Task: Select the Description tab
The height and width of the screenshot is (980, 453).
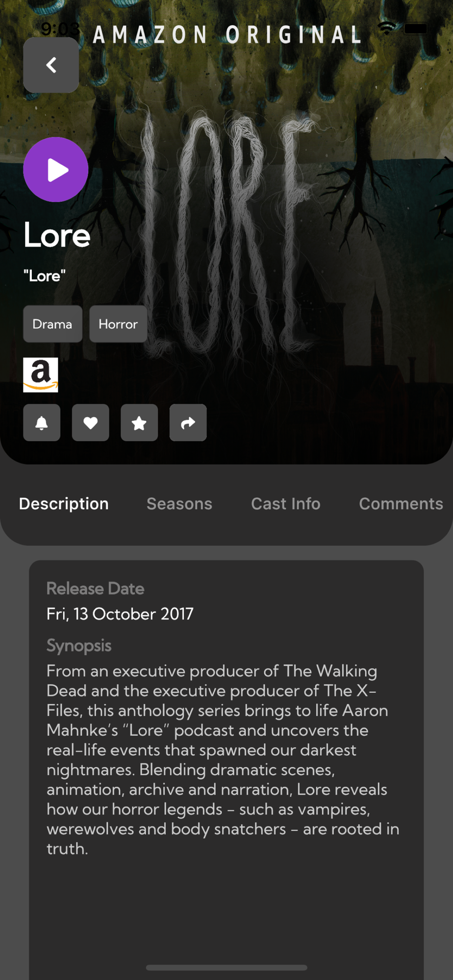Action: point(64,504)
